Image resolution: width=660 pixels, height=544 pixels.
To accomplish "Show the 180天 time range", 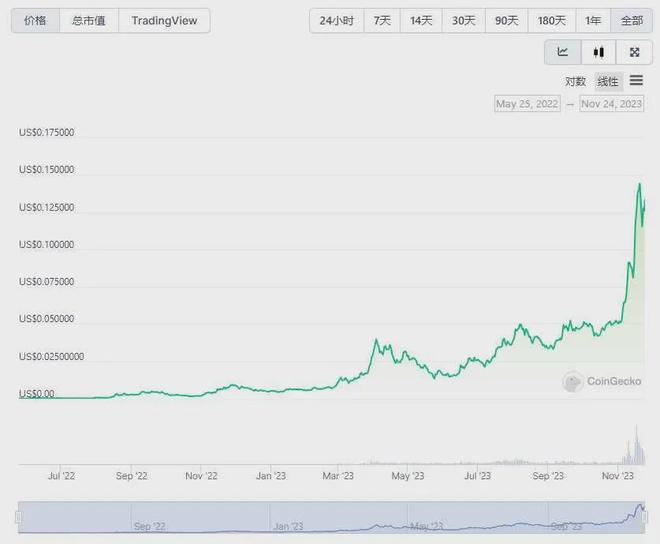I will [x=551, y=21].
